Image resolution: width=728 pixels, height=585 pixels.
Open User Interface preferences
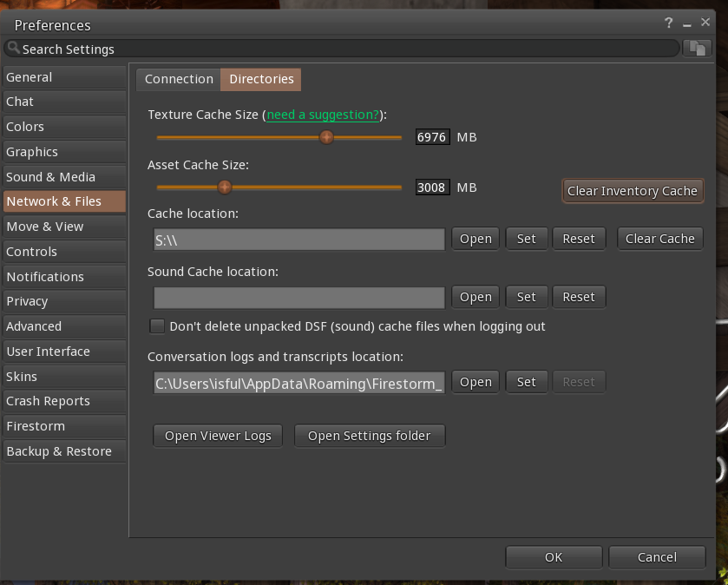click(64, 352)
